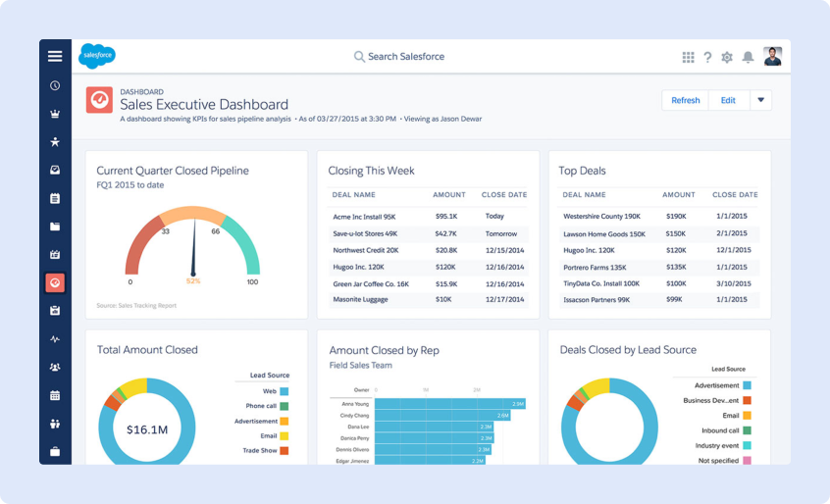Open the Acme Inc Install 95K deal
The width and height of the screenshot is (830, 504).
pyautogui.click(x=364, y=217)
